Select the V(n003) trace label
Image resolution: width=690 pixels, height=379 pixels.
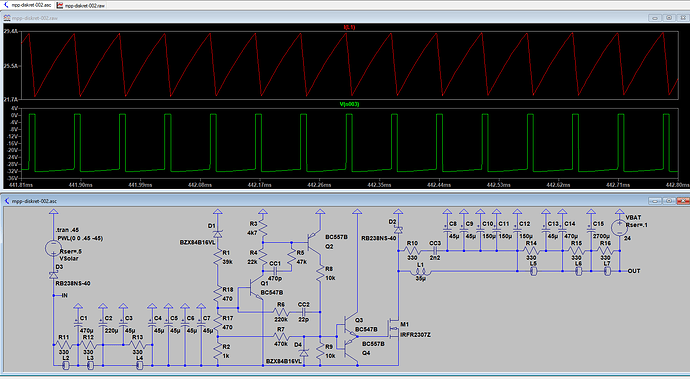point(349,104)
